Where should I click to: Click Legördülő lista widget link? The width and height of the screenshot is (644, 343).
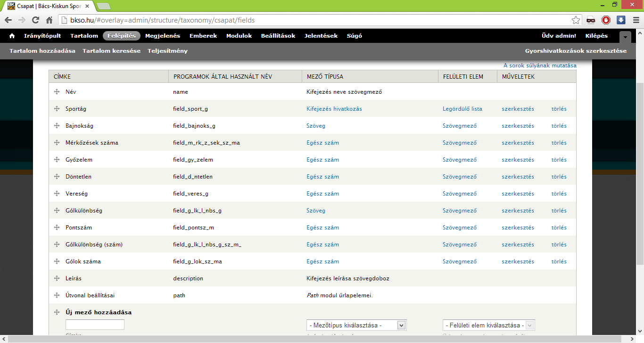coord(462,109)
